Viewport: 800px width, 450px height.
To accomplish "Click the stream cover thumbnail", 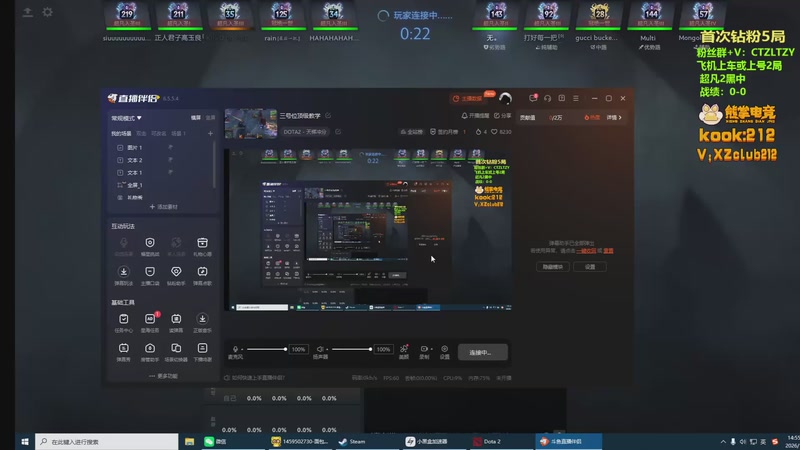I will (x=251, y=123).
